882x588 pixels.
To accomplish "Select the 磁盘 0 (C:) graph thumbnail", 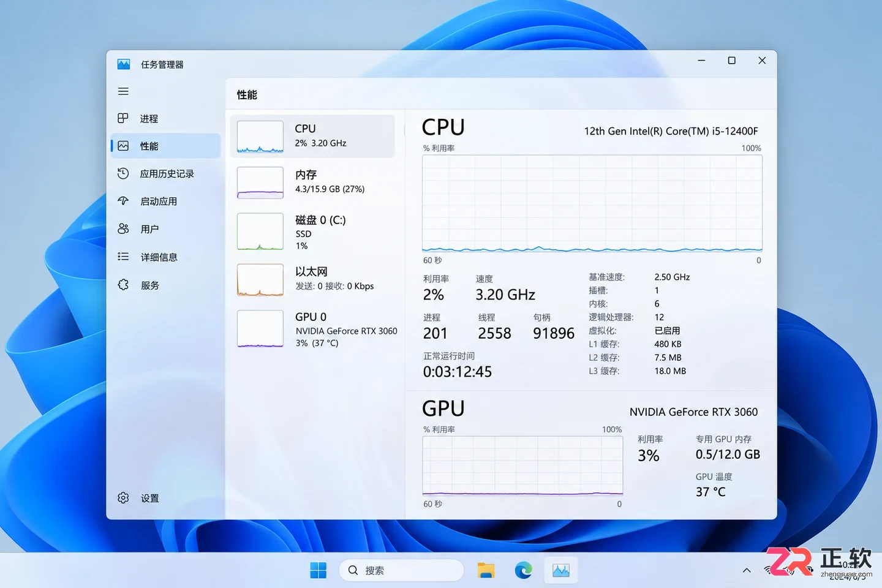I will (x=260, y=232).
